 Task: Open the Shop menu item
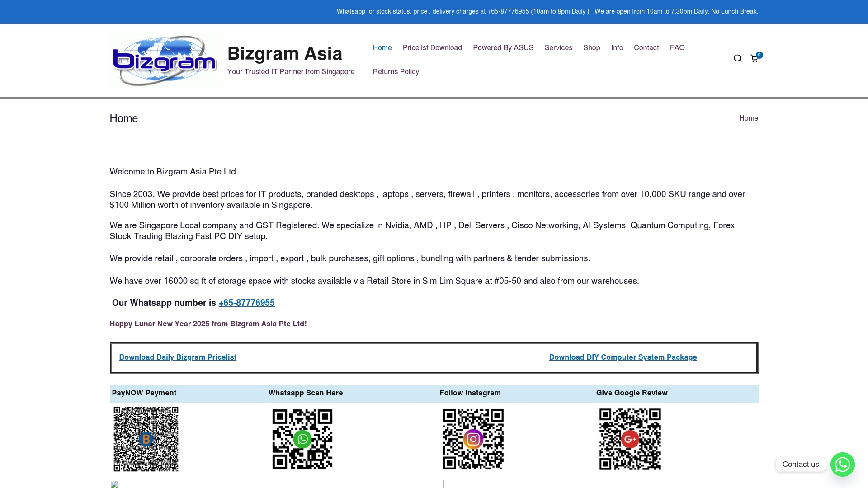591,47
